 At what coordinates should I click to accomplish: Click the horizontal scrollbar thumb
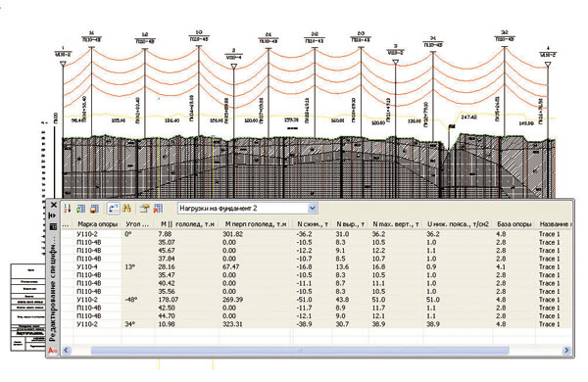[x=300, y=350]
